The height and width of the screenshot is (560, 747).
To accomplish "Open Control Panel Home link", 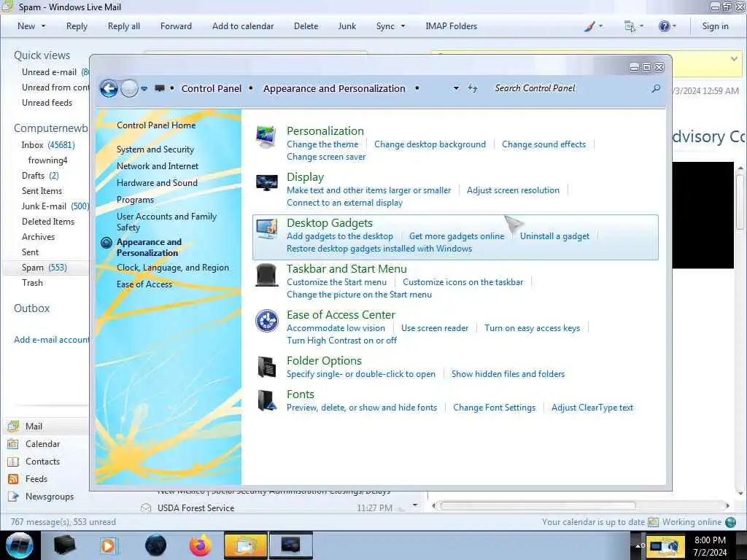I will pyautogui.click(x=156, y=125).
